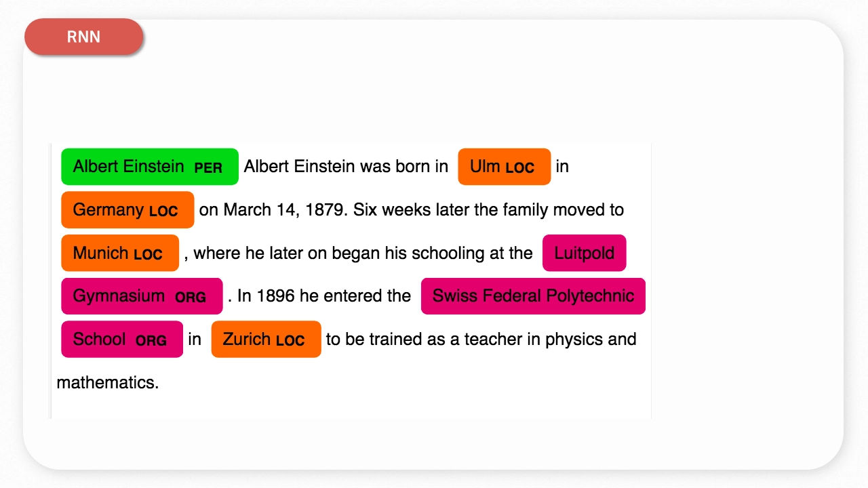This screenshot has height=488, width=868.
Task: Click the ORG label beside Gymnasium
Action: (x=191, y=298)
